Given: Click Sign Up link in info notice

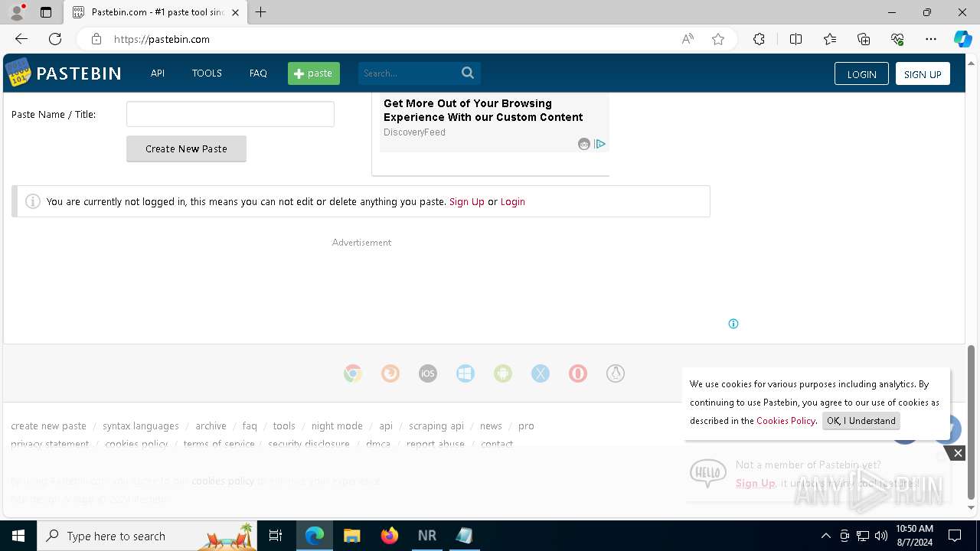Looking at the screenshot, I should tap(467, 202).
